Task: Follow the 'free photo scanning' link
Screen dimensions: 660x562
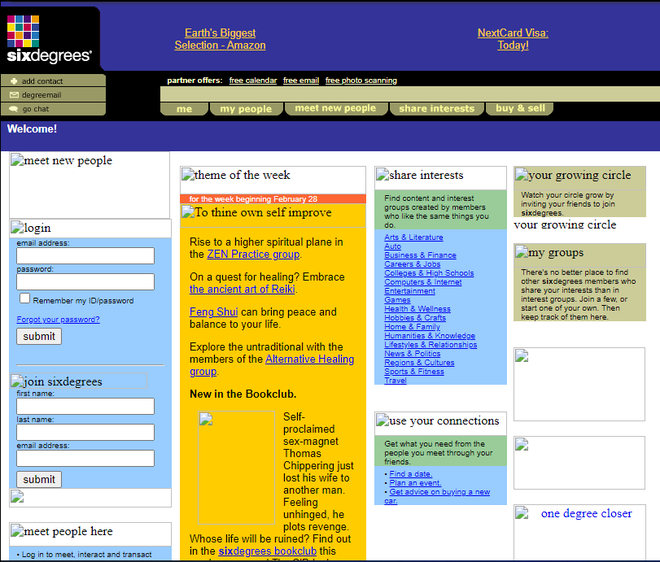Action: click(x=361, y=80)
